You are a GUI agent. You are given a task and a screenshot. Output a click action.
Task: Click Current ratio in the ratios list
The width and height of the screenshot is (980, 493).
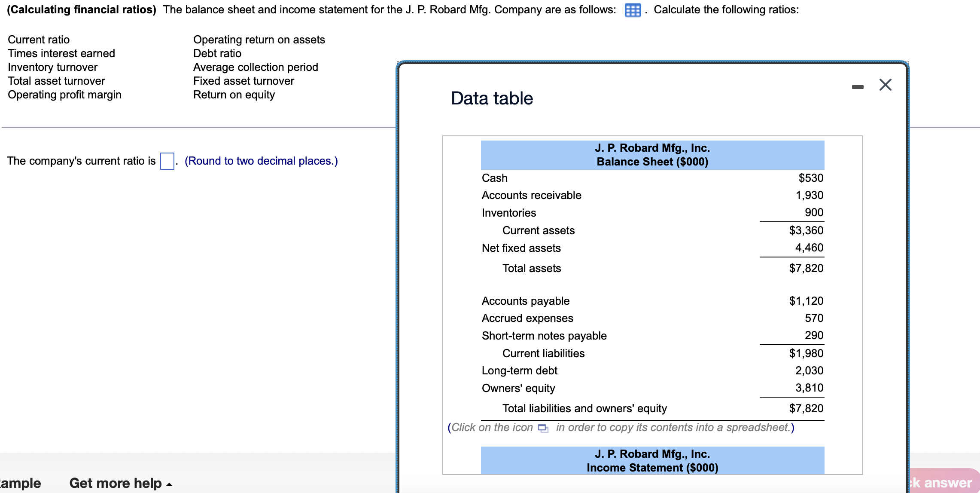click(x=39, y=40)
